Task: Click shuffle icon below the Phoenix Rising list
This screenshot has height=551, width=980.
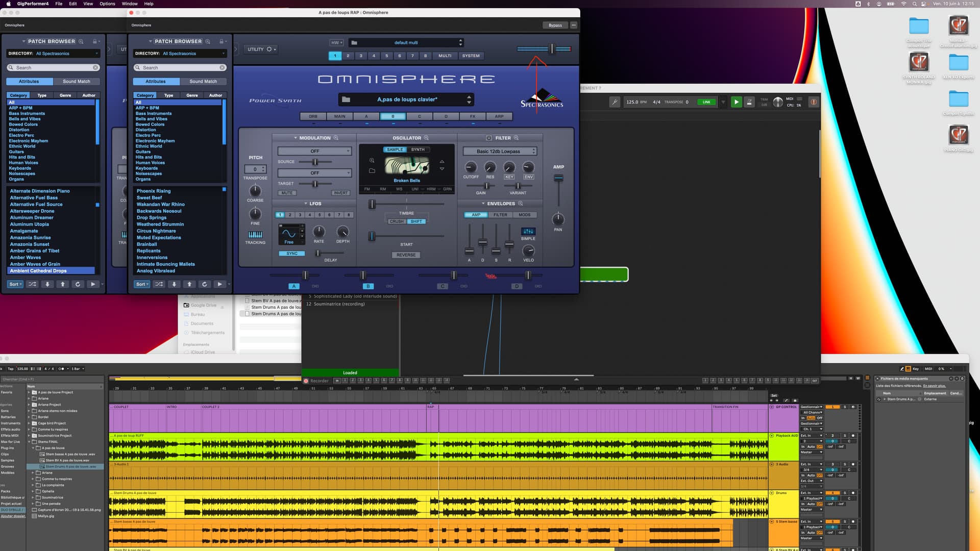Action: (159, 284)
